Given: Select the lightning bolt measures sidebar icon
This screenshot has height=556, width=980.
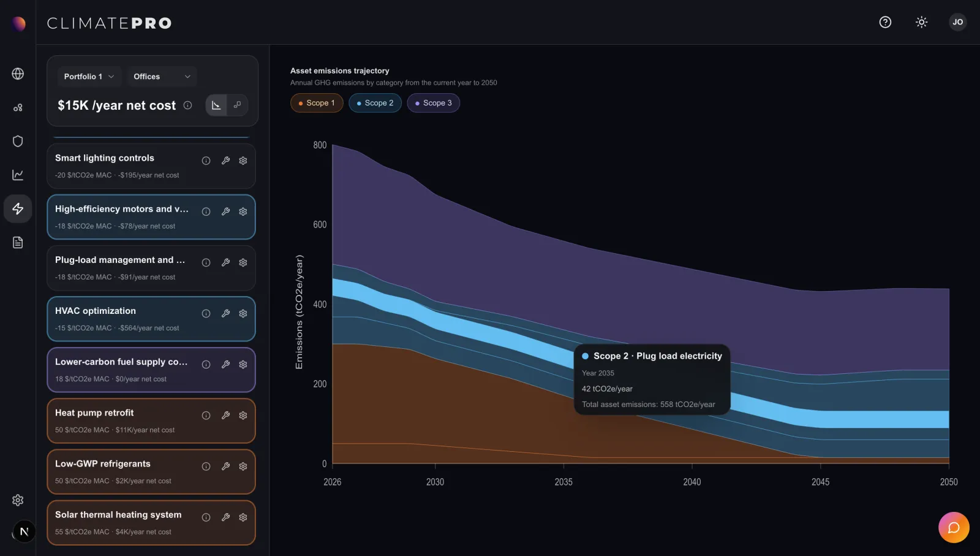Looking at the screenshot, I should pyautogui.click(x=18, y=208).
